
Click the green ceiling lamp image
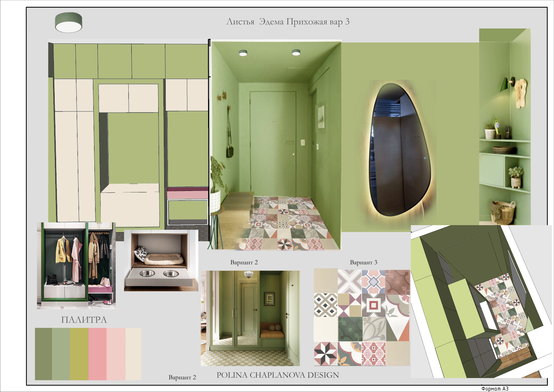point(69,22)
